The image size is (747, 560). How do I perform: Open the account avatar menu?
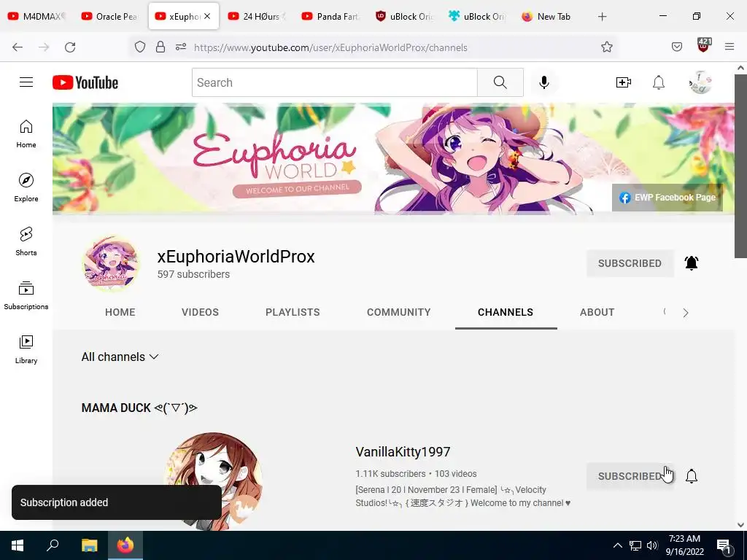point(700,82)
